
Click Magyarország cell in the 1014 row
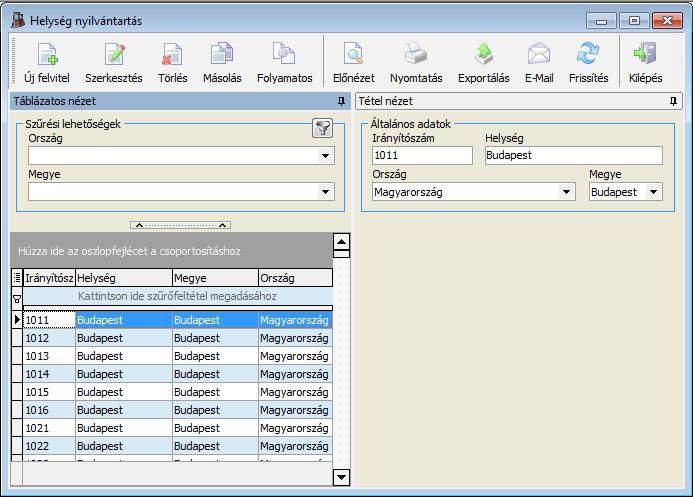(x=296, y=374)
